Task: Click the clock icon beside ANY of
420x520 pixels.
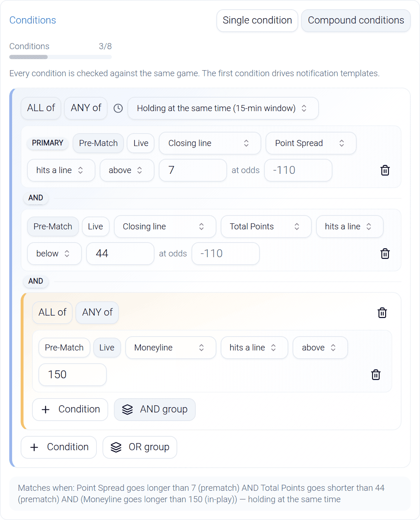Action: tap(118, 108)
